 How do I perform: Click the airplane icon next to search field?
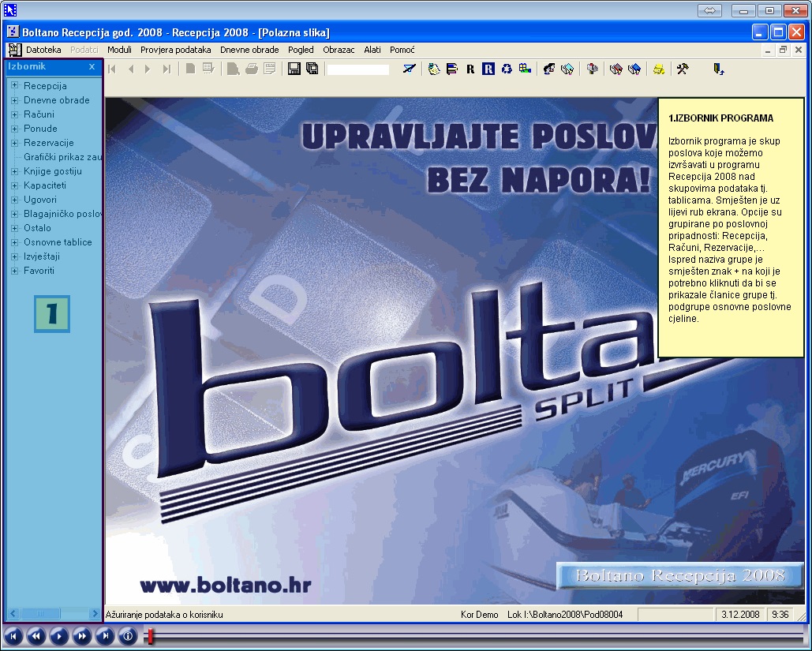pos(408,69)
